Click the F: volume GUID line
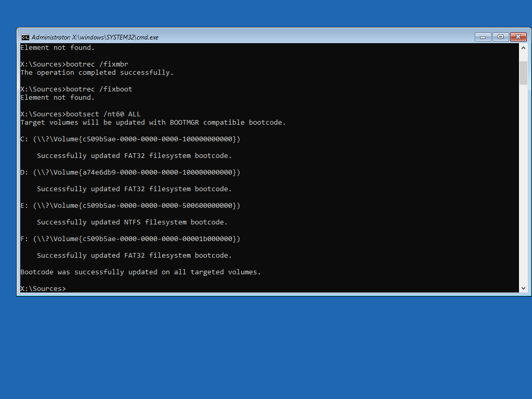The height and width of the screenshot is (399, 532). point(130,239)
